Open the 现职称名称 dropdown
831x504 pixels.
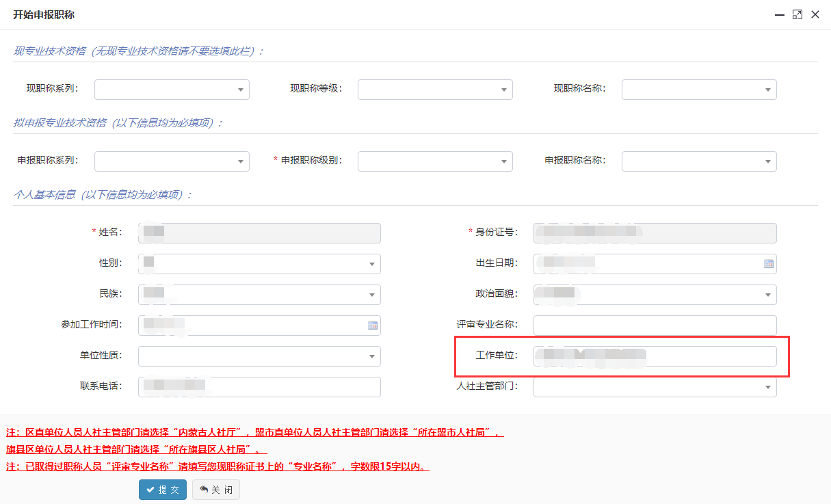coord(699,90)
